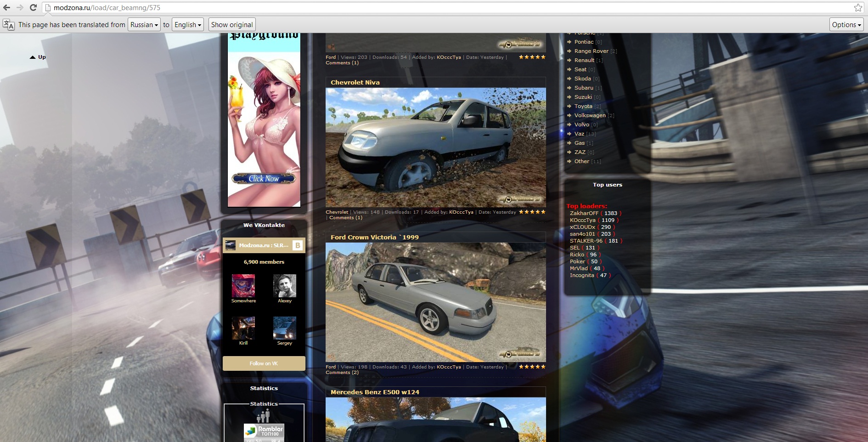Click the arrow bullet next to Pontiac
The height and width of the screenshot is (442, 868).
pos(569,42)
